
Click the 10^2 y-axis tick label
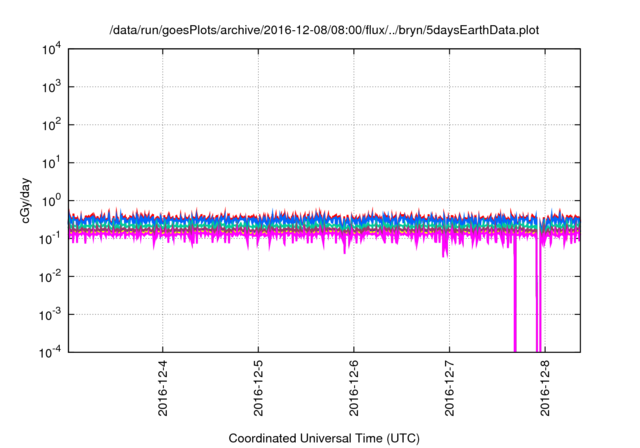(51, 125)
